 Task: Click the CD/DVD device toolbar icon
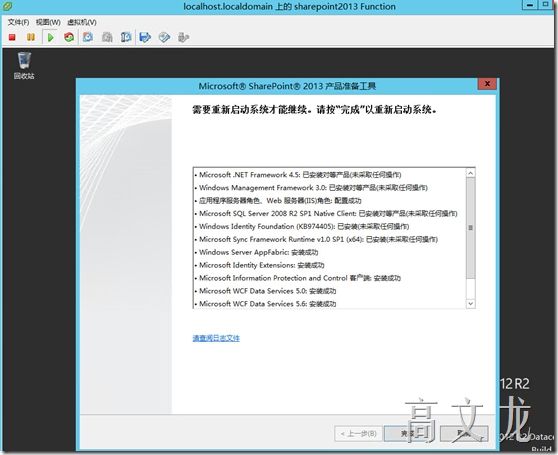164,37
